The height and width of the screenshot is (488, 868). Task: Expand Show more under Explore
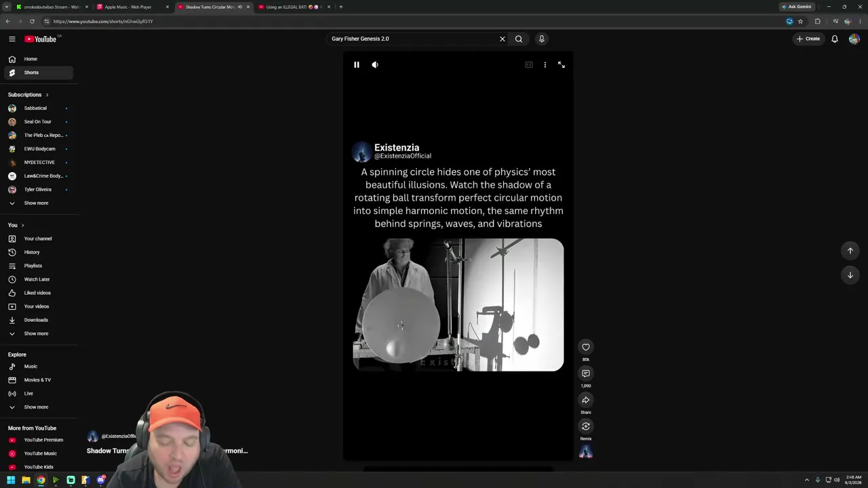pyautogui.click(x=37, y=407)
